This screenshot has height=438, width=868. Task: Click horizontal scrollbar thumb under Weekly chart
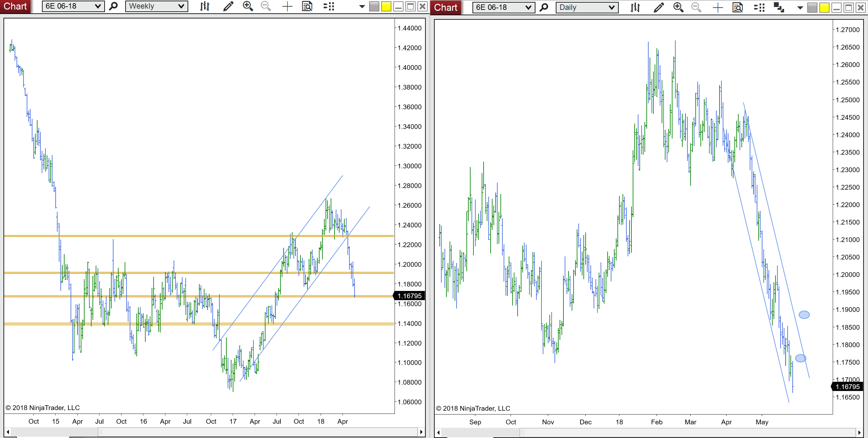258,432
